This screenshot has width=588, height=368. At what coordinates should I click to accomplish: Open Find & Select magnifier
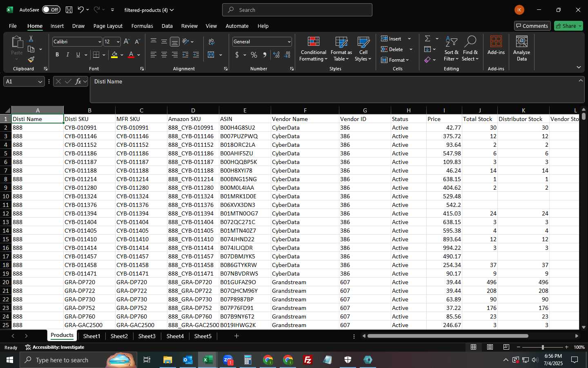470,49
